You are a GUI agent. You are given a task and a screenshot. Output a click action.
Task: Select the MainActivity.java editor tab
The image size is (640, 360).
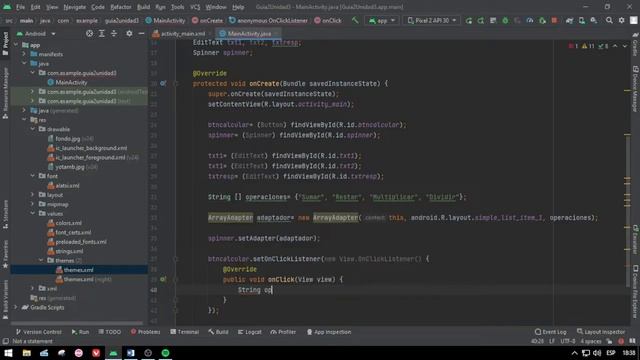click(249, 33)
